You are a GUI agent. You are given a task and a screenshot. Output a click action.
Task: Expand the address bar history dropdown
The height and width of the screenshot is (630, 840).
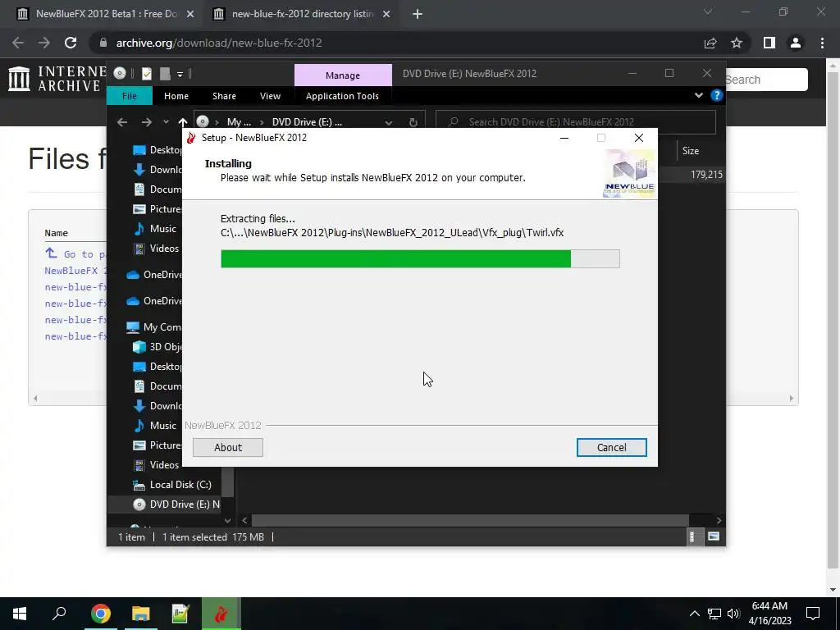point(388,123)
